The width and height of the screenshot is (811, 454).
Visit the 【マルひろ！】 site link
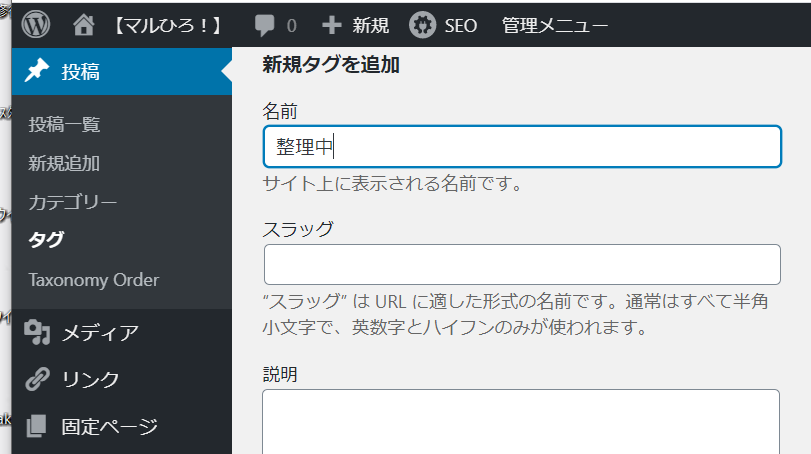(168, 25)
